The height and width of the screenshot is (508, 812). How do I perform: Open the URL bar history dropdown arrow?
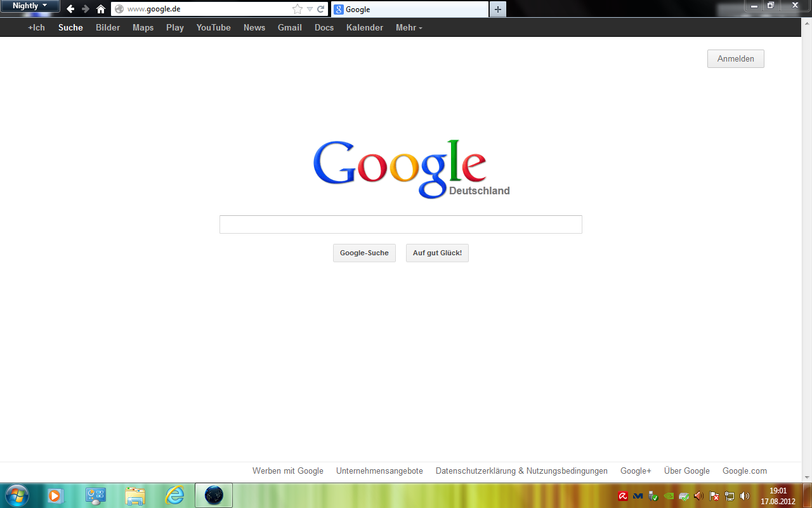(x=310, y=10)
